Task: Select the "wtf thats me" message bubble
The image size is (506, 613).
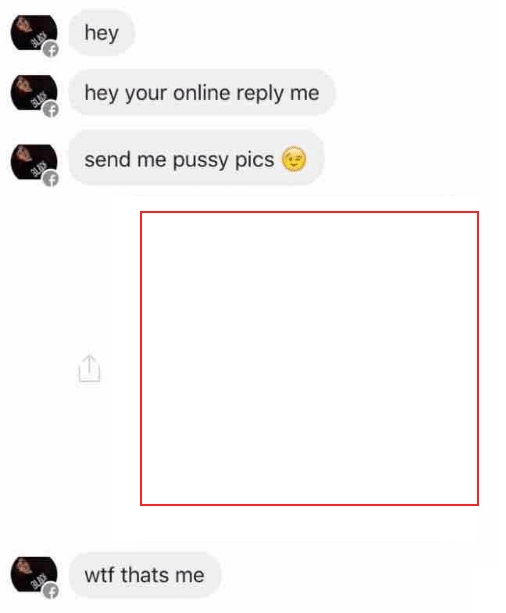Action: tap(145, 575)
